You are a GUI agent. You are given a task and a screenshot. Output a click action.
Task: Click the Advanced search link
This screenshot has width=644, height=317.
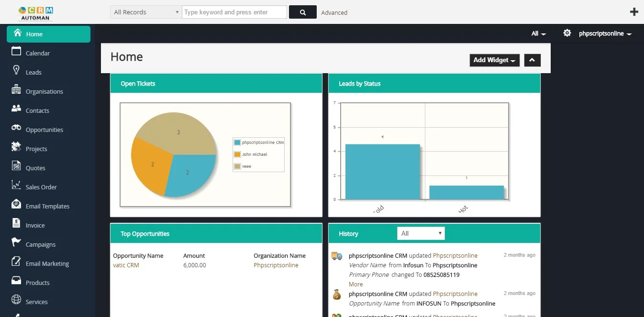coord(334,12)
